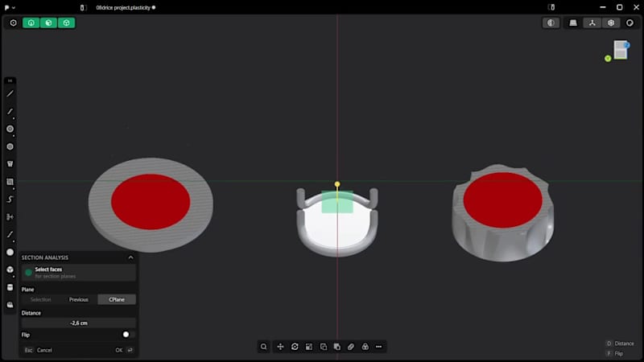The width and height of the screenshot is (644, 362).
Task: Choose the CPlane plane option
Action: coord(117,299)
